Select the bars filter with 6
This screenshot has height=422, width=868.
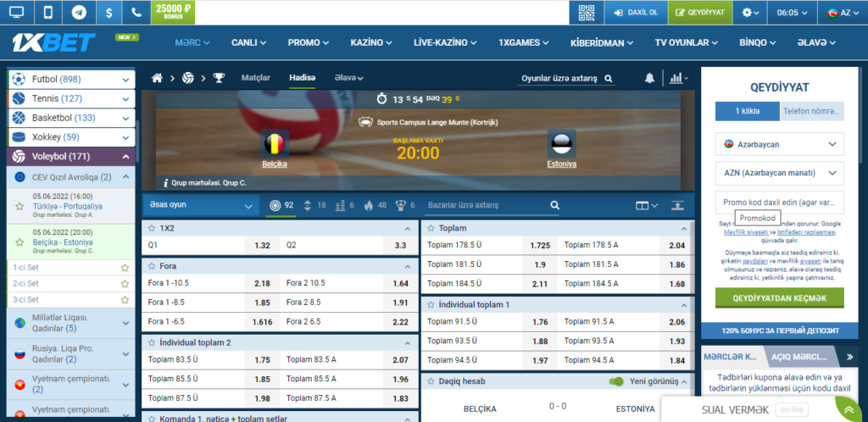(345, 205)
